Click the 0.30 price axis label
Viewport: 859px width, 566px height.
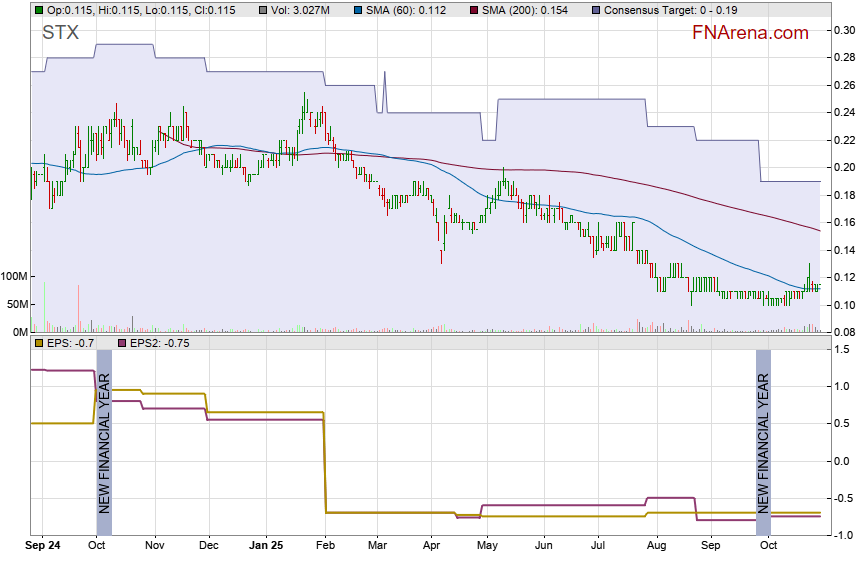point(842,30)
